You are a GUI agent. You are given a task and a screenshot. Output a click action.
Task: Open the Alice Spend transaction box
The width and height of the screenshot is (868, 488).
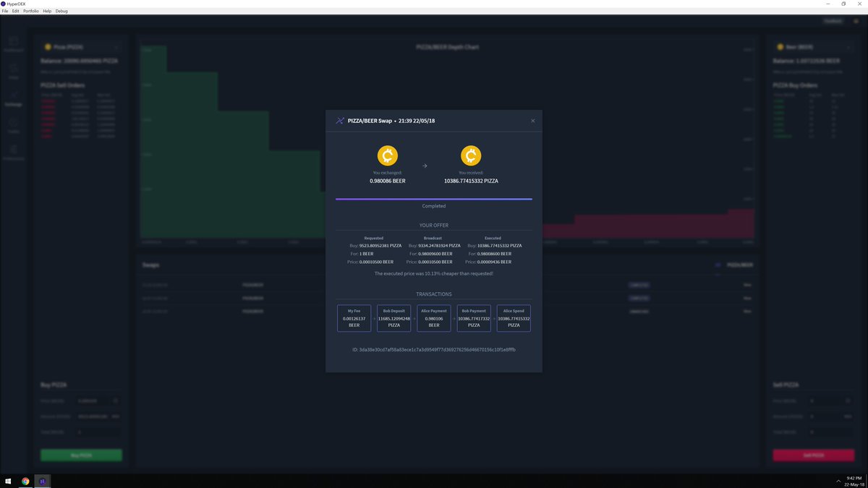514,318
